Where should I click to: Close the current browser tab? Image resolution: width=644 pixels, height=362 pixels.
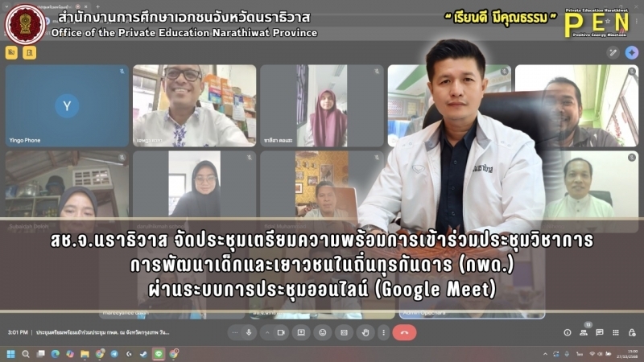coord(86,6)
